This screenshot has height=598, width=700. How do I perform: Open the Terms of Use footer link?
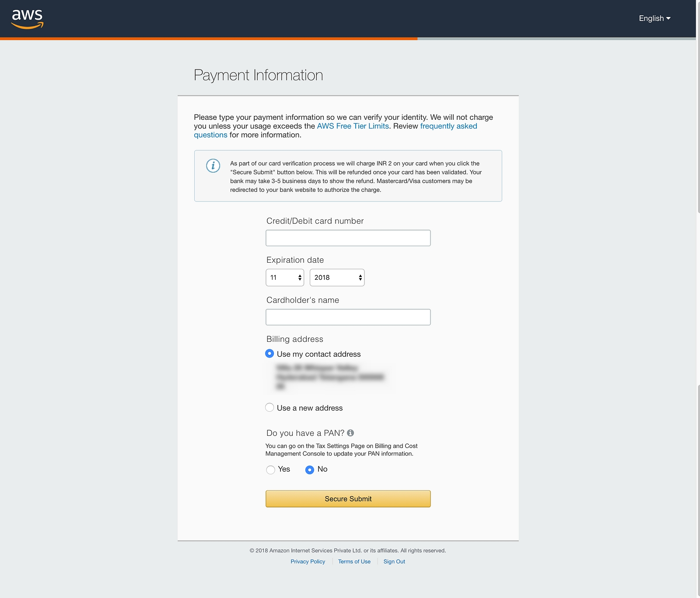coord(354,562)
